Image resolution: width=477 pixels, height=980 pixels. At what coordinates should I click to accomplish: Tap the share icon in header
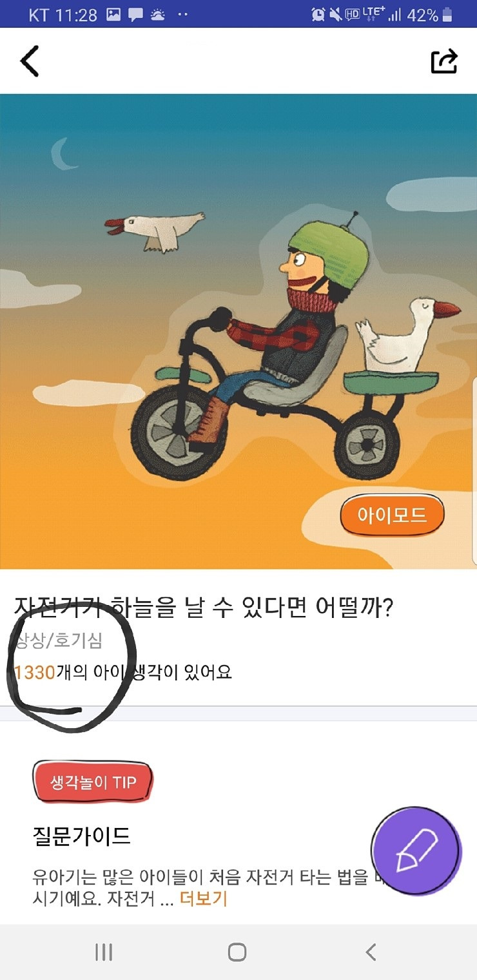(444, 61)
